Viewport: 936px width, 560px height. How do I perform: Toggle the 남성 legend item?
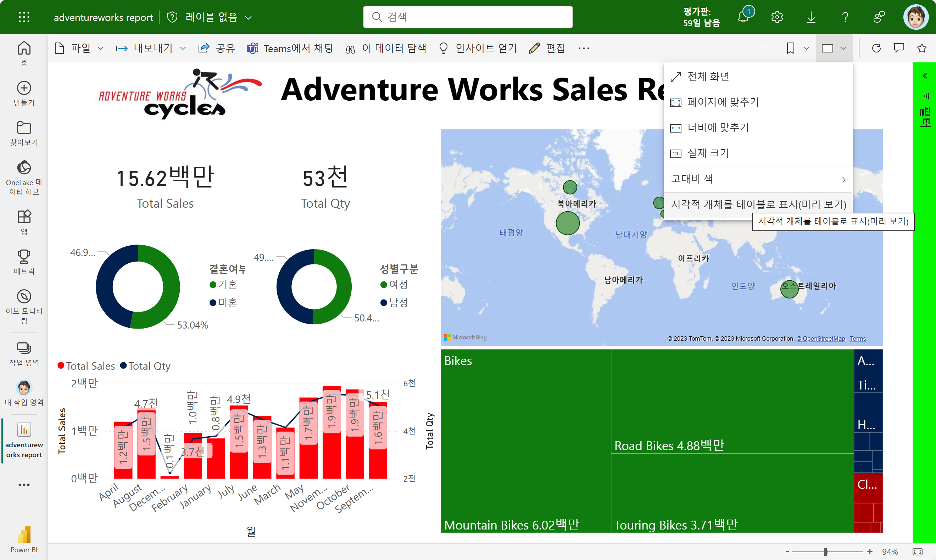point(394,303)
